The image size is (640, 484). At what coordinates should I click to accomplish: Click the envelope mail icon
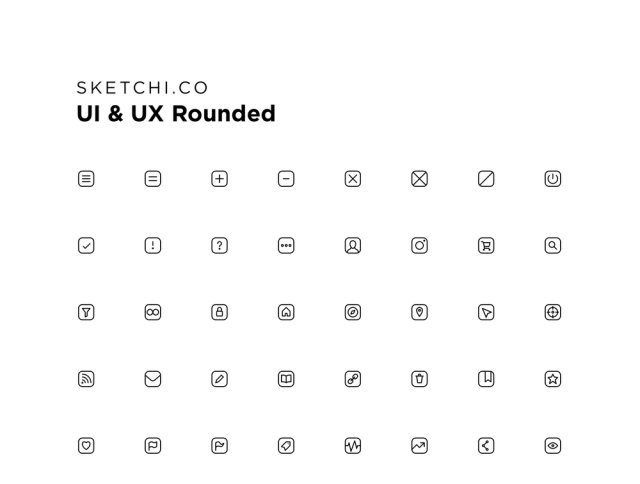pyautogui.click(x=153, y=379)
